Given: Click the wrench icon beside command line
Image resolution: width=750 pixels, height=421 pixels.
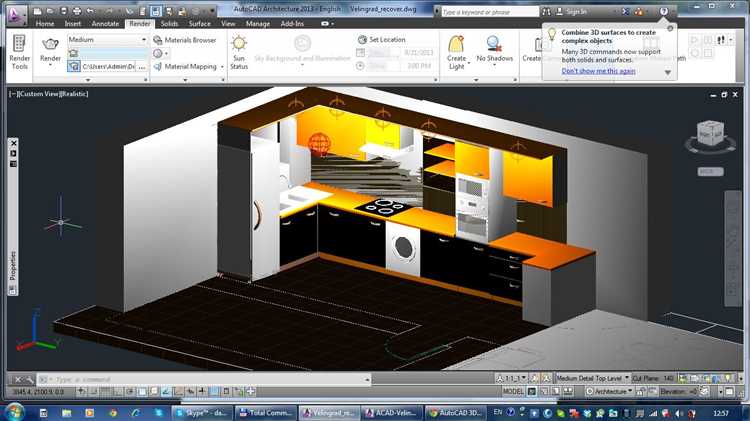Looking at the screenshot, I should pyautogui.click(x=29, y=379).
